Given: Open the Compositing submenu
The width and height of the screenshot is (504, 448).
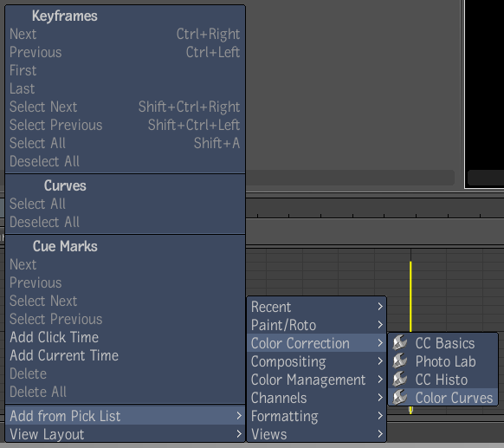Looking at the screenshot, I should point(317,361).
